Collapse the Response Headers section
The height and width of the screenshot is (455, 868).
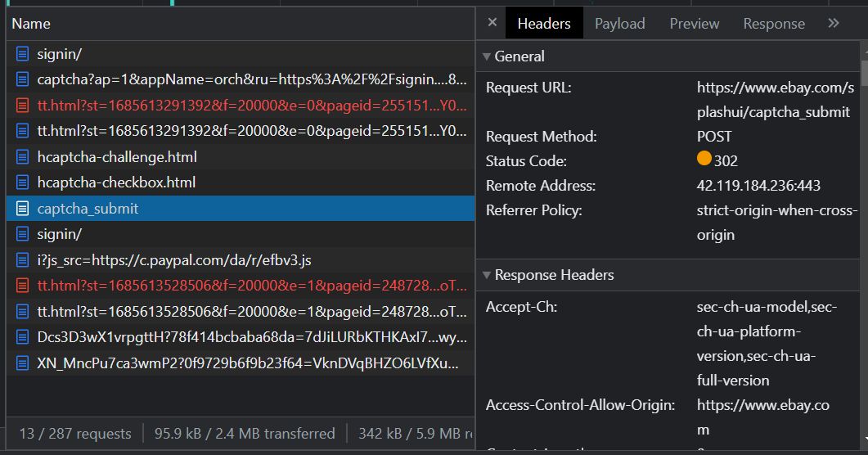487,275
